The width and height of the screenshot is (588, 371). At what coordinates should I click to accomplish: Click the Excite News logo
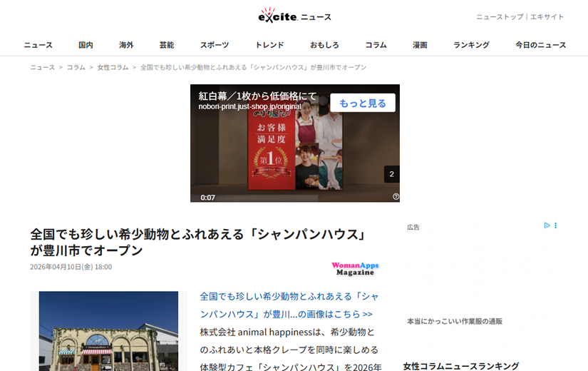tap(294, 16)
